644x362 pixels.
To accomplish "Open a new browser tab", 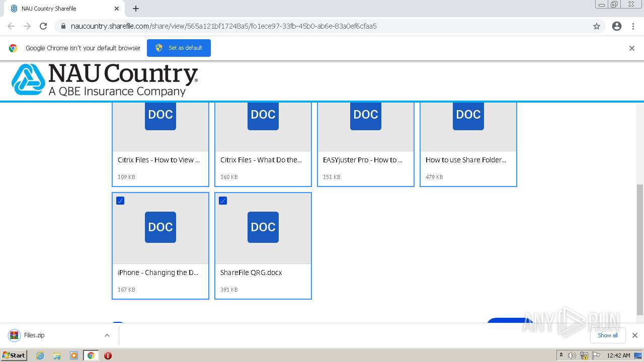I will [x=136, y=9].
